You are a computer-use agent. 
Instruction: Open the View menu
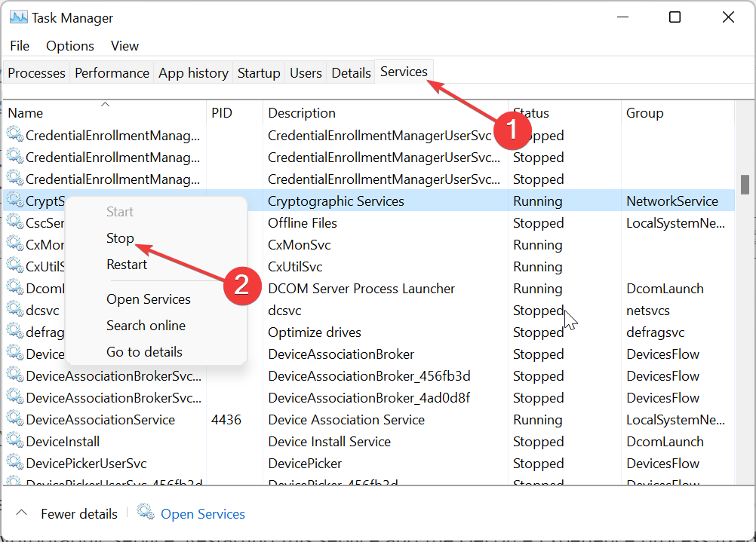click(124, 46)
